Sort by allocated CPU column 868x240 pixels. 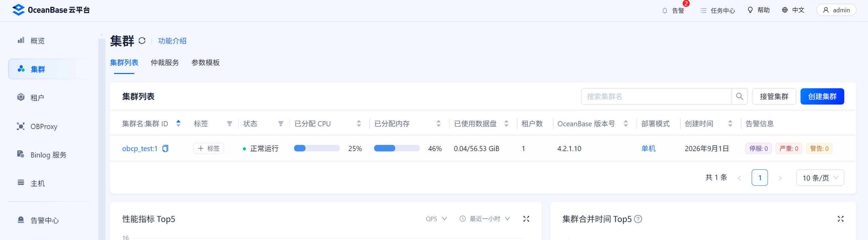(359, 124)
